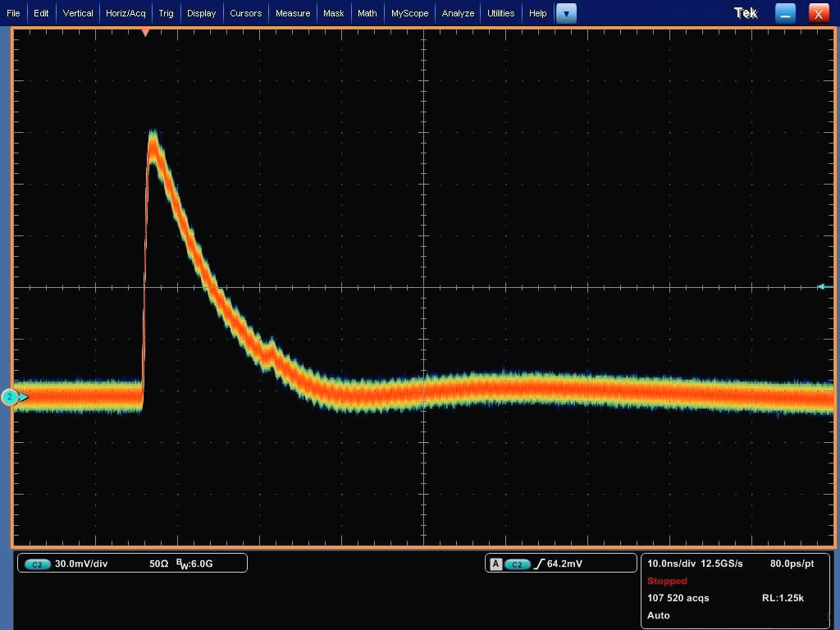
Task: Open the Help menu
Action: click(x=538, y=13)
